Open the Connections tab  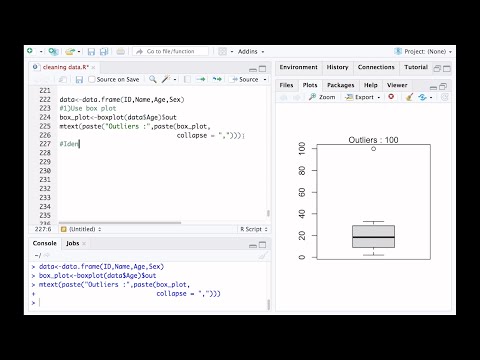[376, 67]
